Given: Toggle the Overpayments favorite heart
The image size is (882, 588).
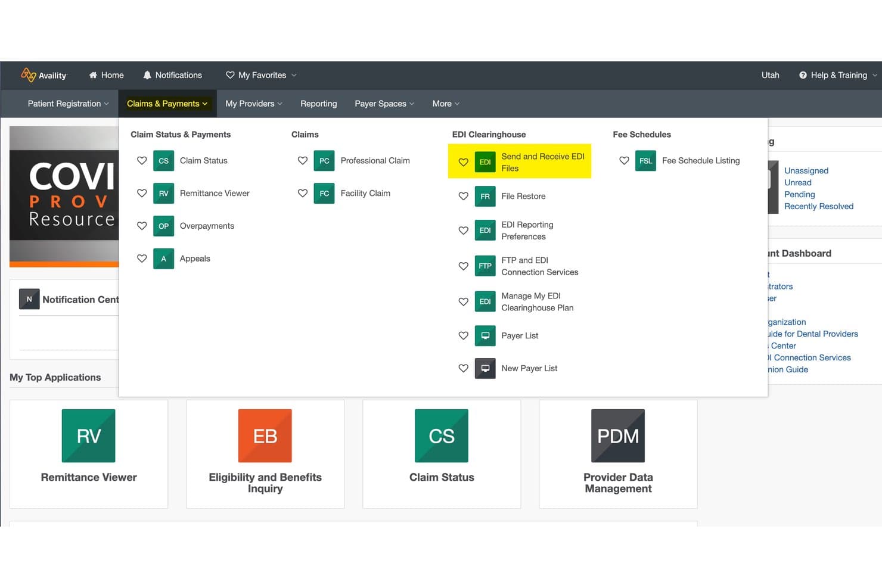Looking at the screenshot, I should point(142,226).
